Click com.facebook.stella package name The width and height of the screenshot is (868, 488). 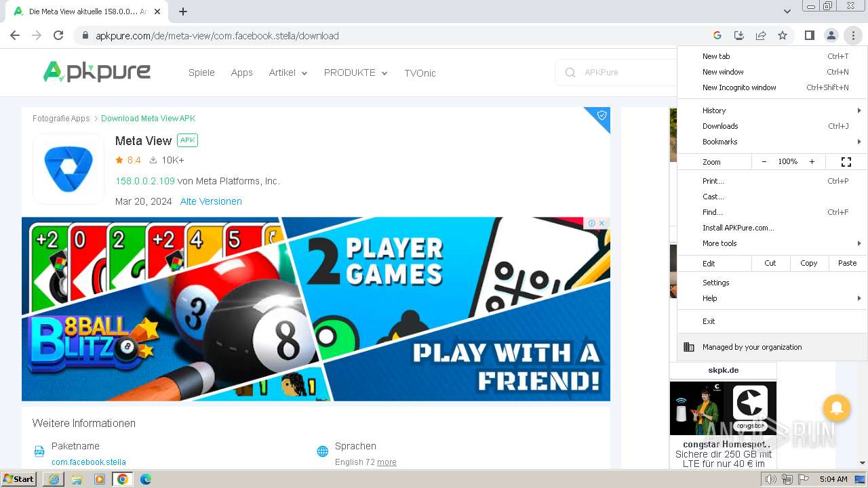(89, 462)
